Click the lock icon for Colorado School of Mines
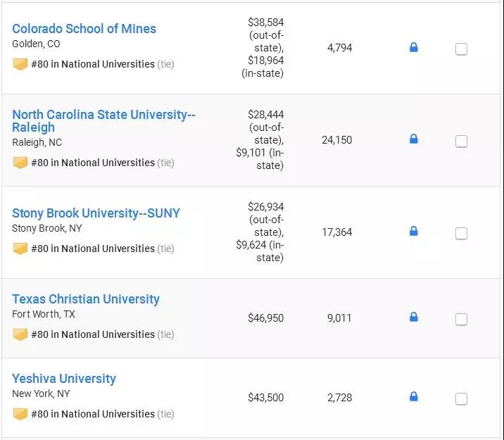The image size is (504, 440). point(413,48)
